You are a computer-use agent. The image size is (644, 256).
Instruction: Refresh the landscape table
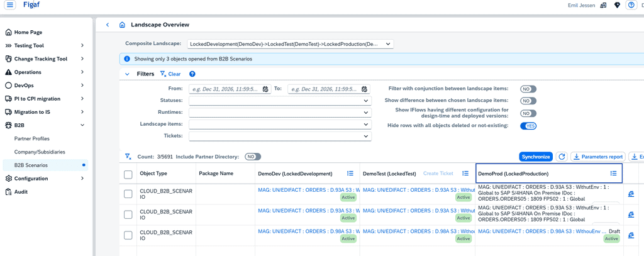click(x=562, y=157)
